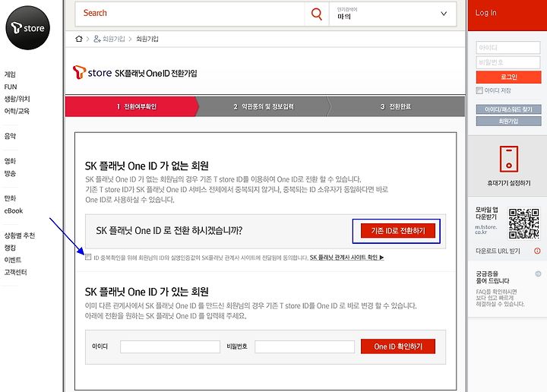Click the T store SK플래닛 OneID header logo
The height and width of the screenshot is (392, 547).
135,72
